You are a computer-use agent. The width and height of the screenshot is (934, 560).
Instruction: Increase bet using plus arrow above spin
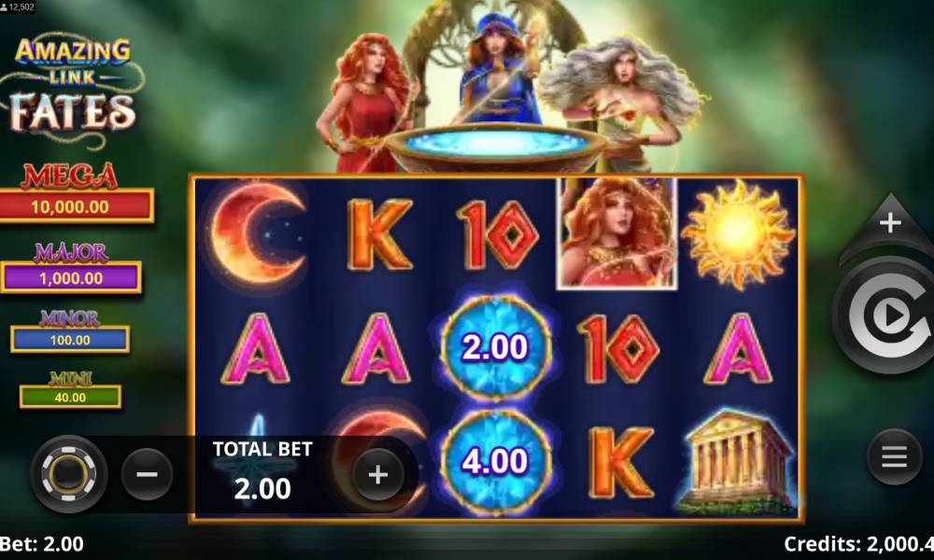pyautogui.click(x=890, y=225)
